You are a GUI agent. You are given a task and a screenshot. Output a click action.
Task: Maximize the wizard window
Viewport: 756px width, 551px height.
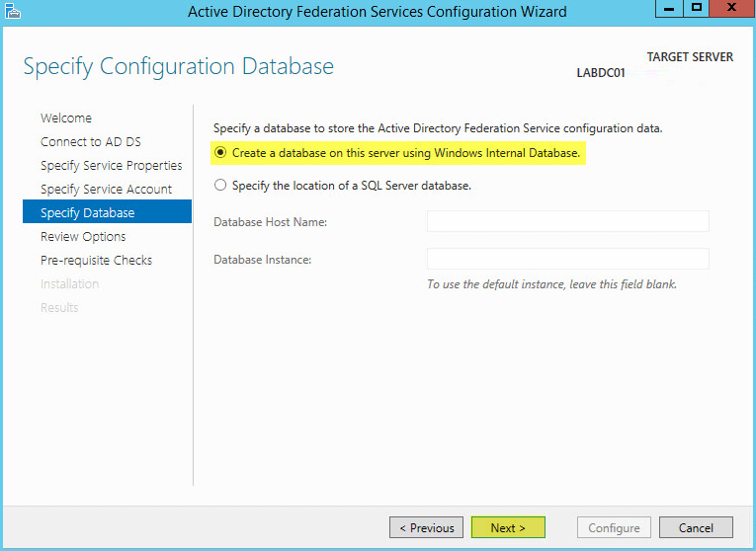tap(696, 8)
